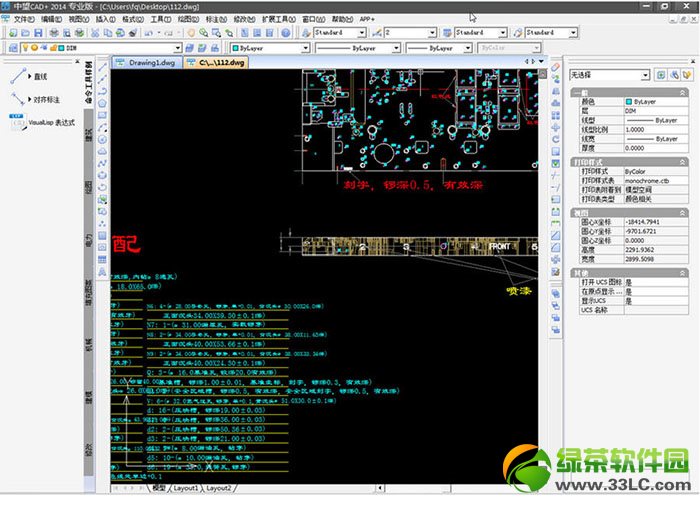Select the Rotate tool in modify toolbar

(555, 139)
